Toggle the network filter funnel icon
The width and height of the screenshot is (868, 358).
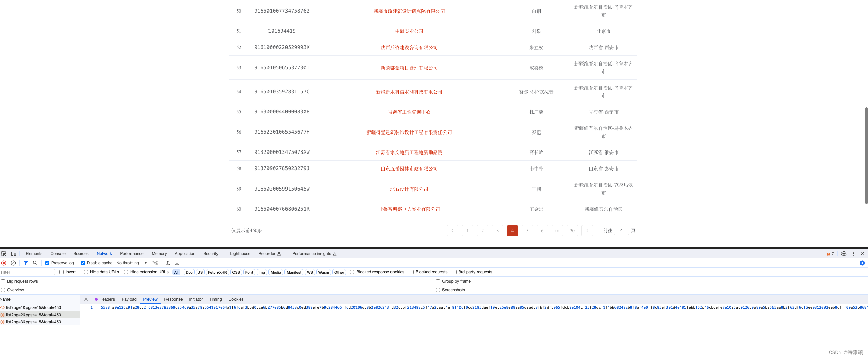tap(26, 263)
